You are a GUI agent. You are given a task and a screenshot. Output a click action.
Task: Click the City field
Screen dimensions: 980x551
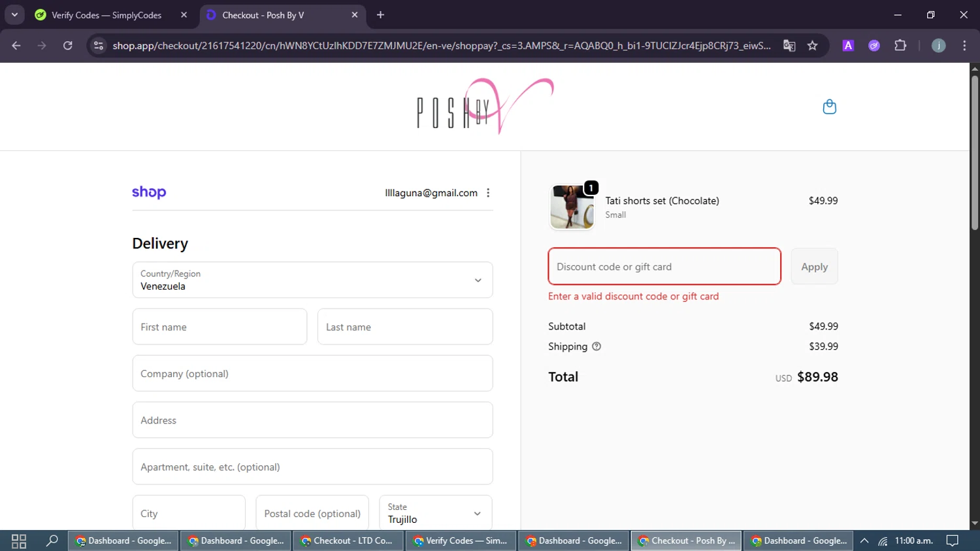tap(189, 513)
